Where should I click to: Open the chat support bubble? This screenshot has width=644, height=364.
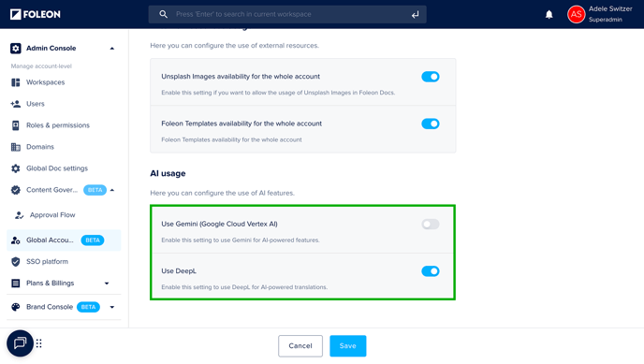pos(20,343)
